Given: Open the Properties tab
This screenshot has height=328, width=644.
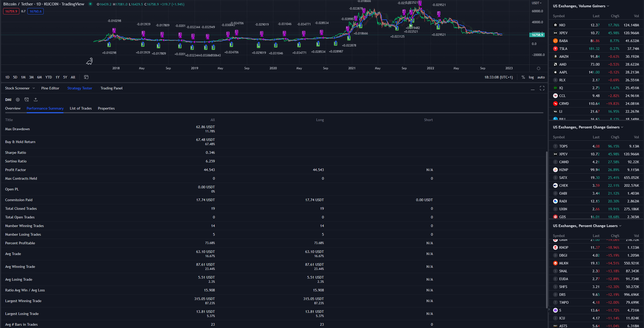Looking at the screenshot, I should click(x=106, y=108).
